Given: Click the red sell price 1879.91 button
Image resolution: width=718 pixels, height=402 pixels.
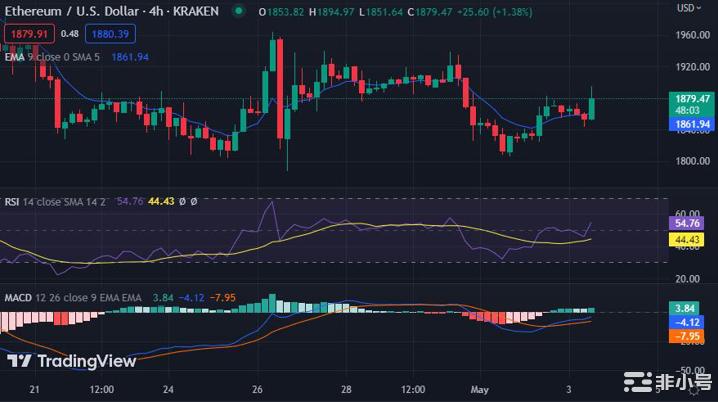Looking at the screenshot, I should pos(27,32).
